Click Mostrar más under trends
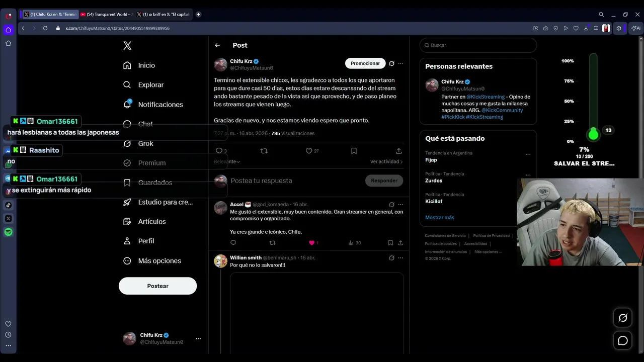Viewport: 644px width, 362px height. click(x=440, y=218)
